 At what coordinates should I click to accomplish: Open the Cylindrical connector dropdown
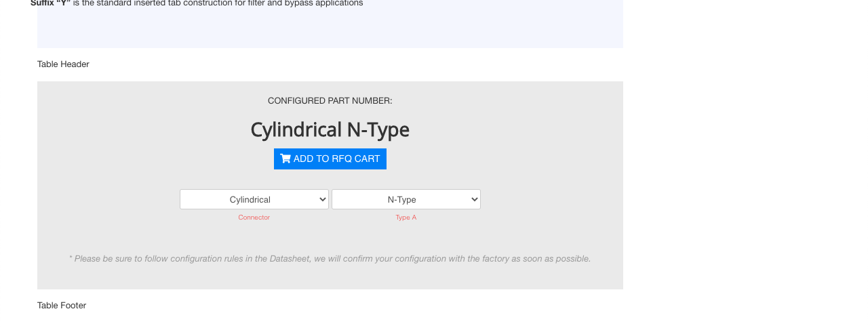click(254, 199)
